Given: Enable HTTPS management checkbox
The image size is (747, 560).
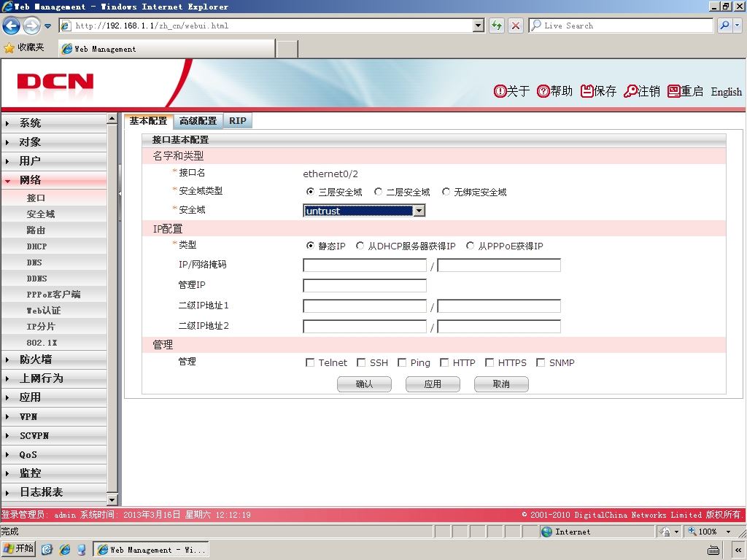Looking at the screenshot, I should tap(489, 363).
